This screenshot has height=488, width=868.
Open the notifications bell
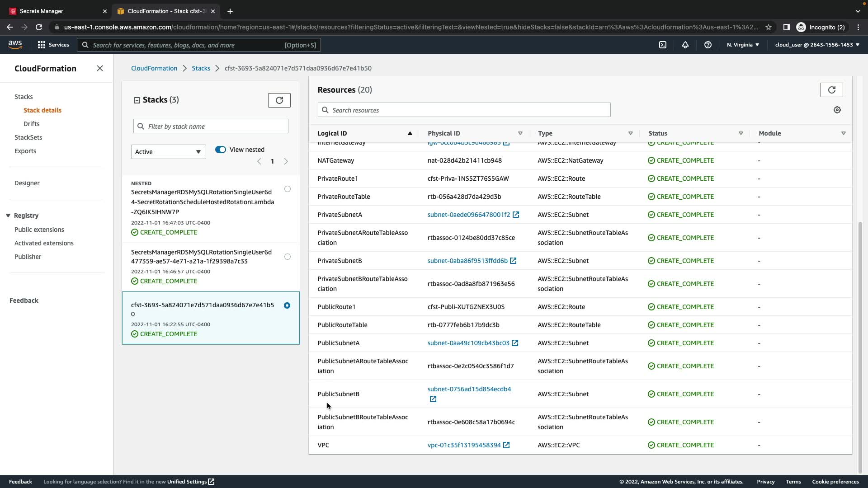point(685,45)
